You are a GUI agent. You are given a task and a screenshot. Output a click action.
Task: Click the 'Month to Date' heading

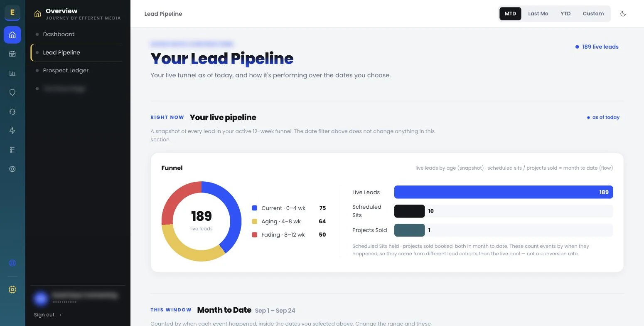click(224, 310)
